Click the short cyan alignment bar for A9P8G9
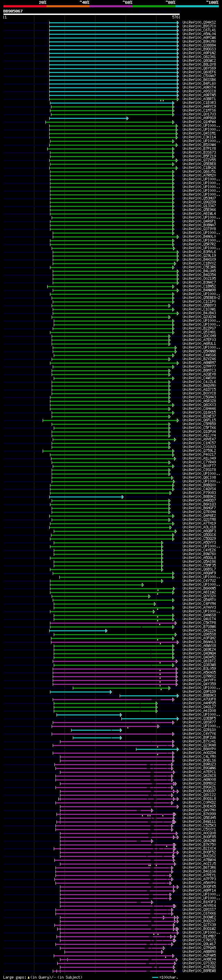The height and width of the screenshot is (980, 222). (89, 118)
